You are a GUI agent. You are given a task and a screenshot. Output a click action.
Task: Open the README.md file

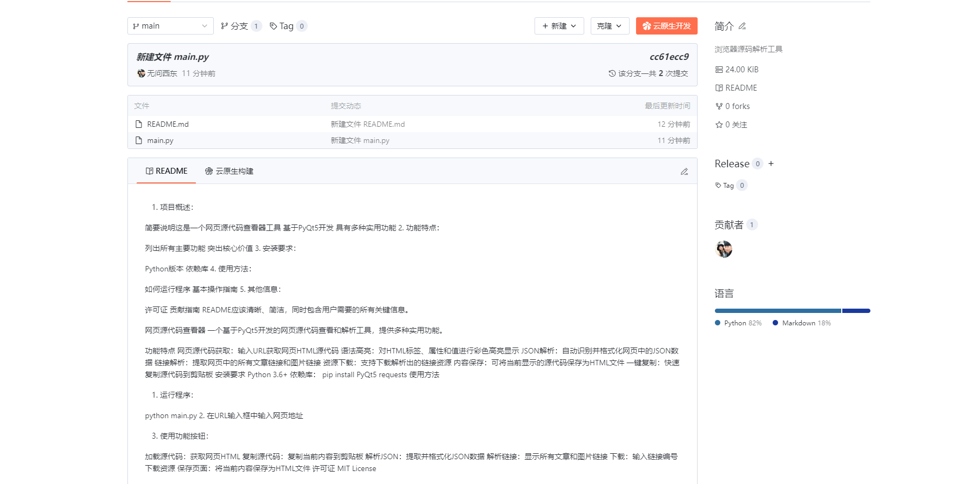click(168, 124)
